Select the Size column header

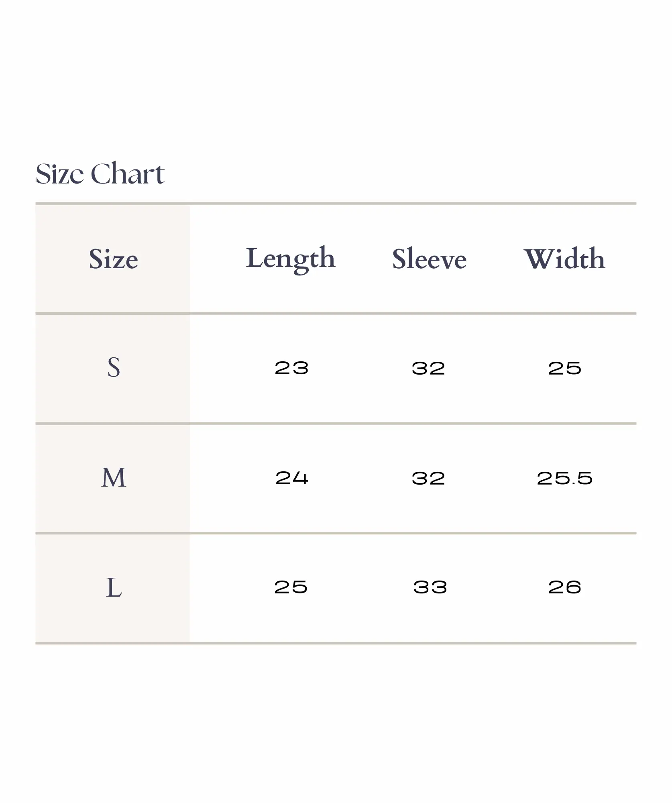(x=114, y=259)
